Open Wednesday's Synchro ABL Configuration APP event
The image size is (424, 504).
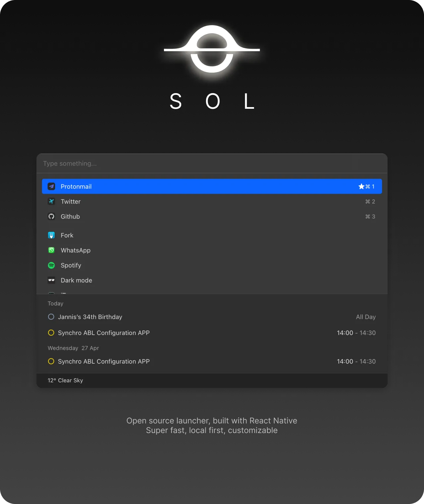[104, 361]
